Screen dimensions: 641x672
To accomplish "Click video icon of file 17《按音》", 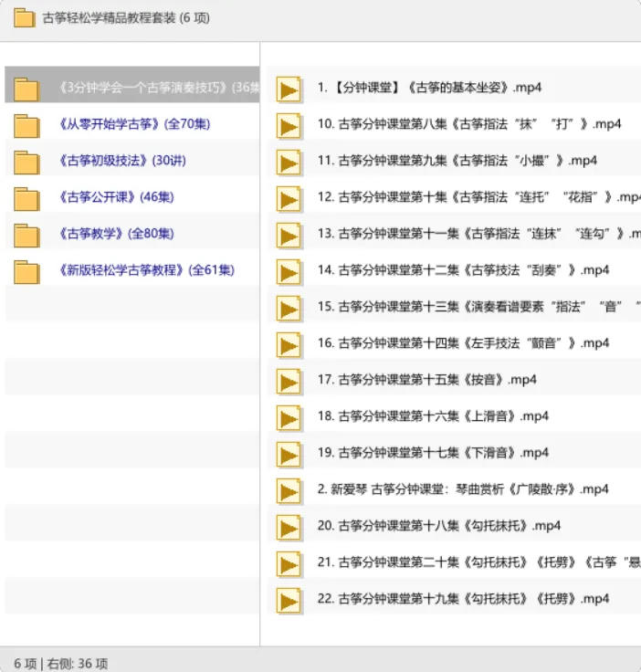I will 289,382.
